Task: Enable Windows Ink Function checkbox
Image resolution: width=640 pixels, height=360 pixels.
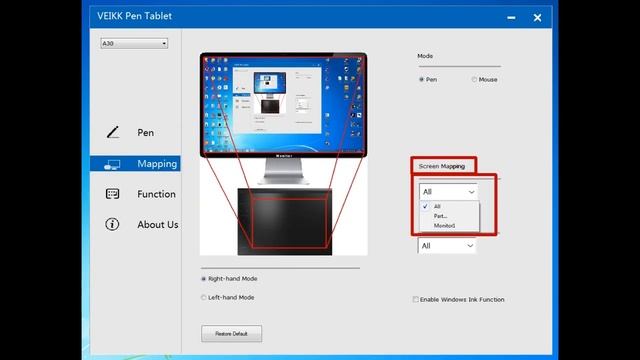Action: coord(416,300)
